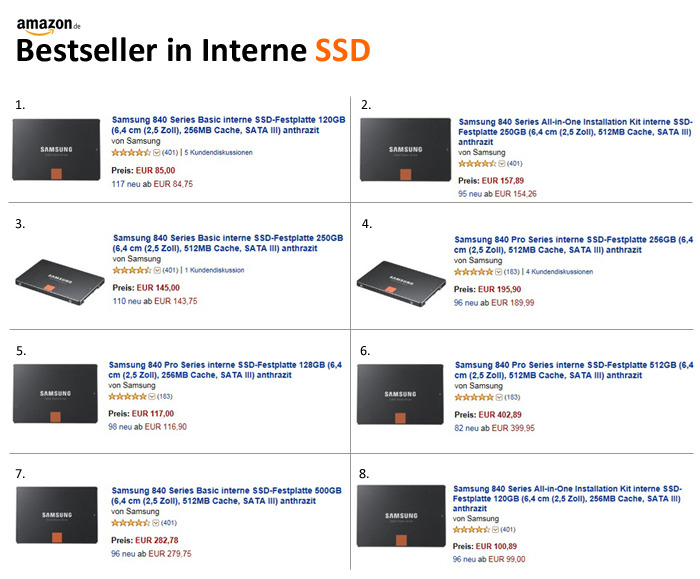Open Samsung 840 Basic 120GB product title

coord(228,125)
